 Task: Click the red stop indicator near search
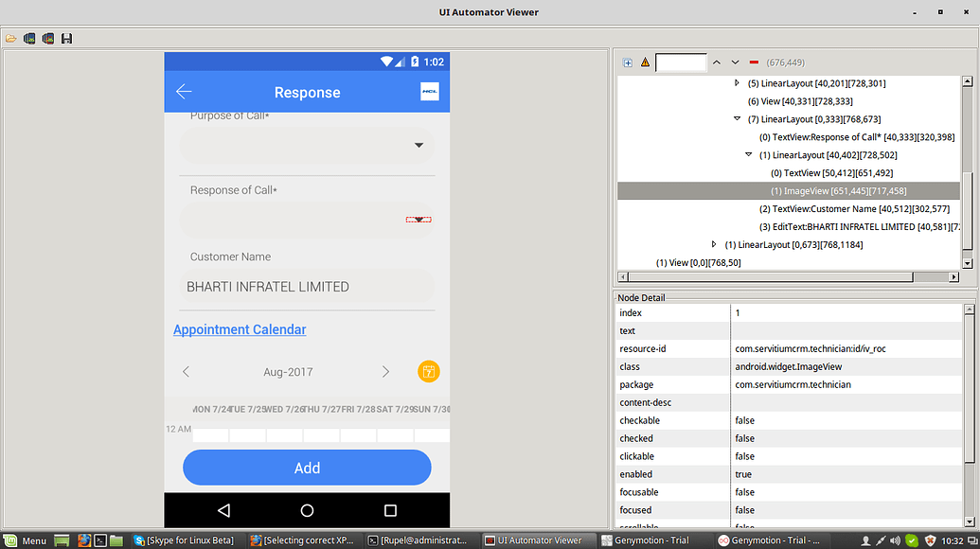click(x=752, y=62)
